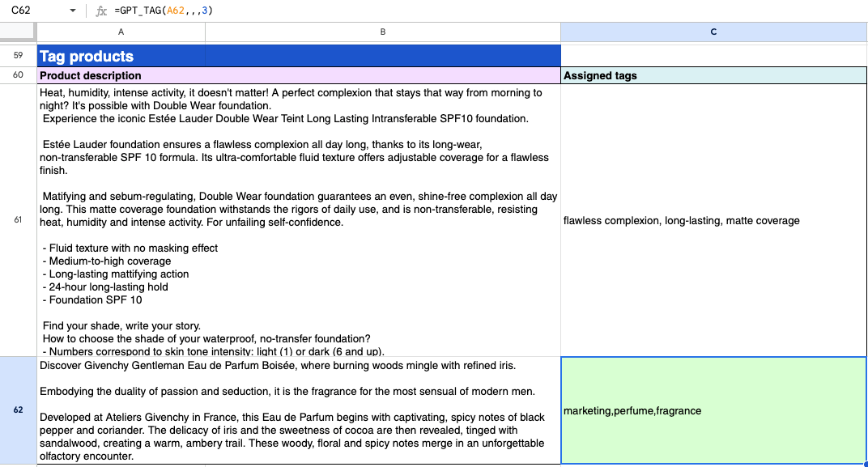The height and width of the screenshot is (467, 868).
Task: Click the fill handle on cell C62
Action: [865, 464]
